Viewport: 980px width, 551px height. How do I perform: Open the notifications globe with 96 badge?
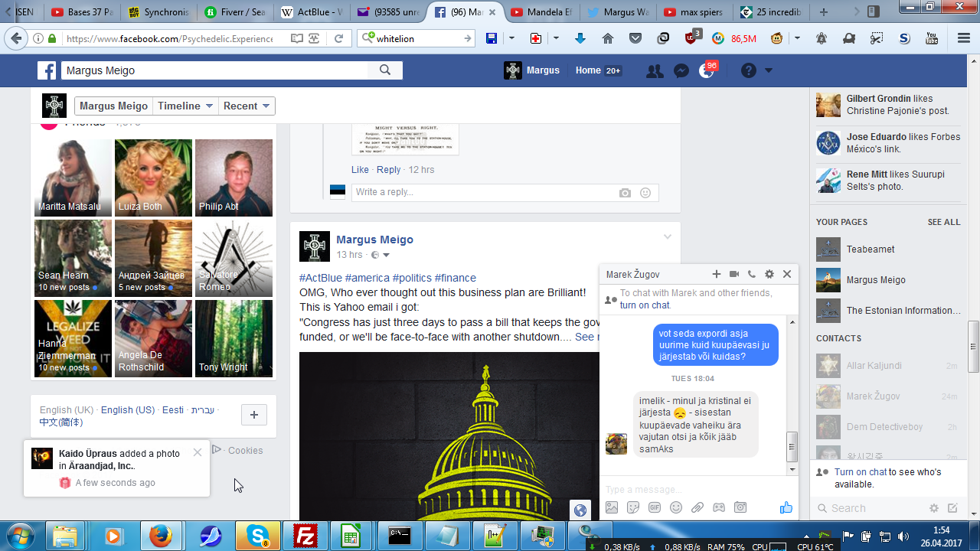(707, 70)
